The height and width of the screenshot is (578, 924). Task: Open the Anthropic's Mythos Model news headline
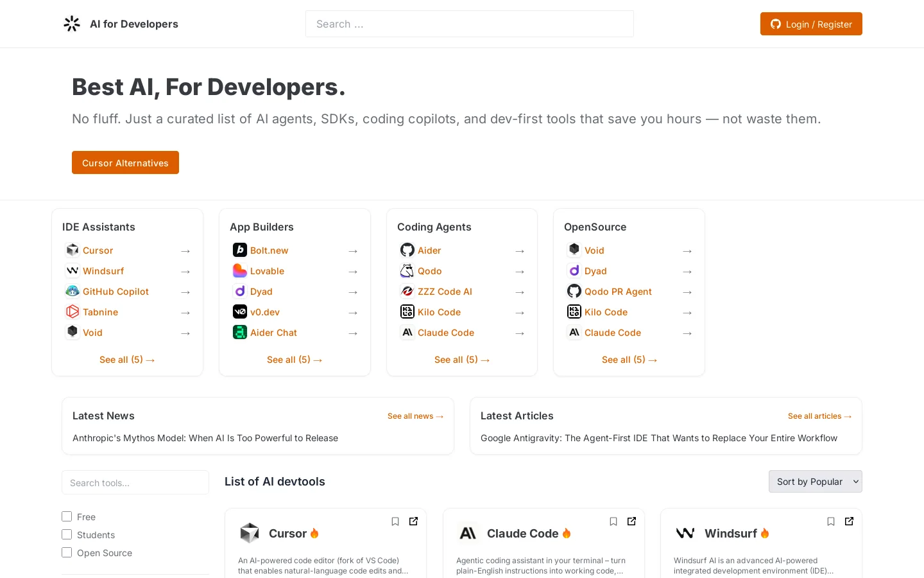click(x=205, y=438)
